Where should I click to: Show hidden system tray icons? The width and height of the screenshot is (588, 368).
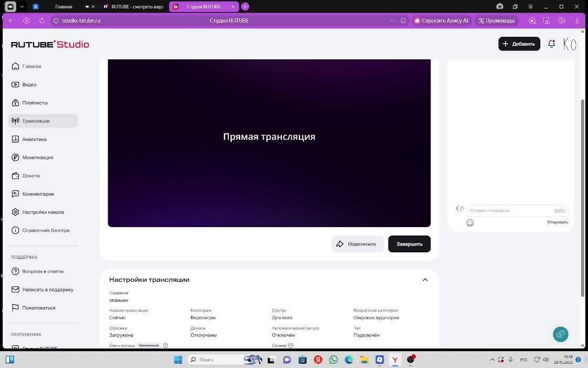click(x=492, y=360)
